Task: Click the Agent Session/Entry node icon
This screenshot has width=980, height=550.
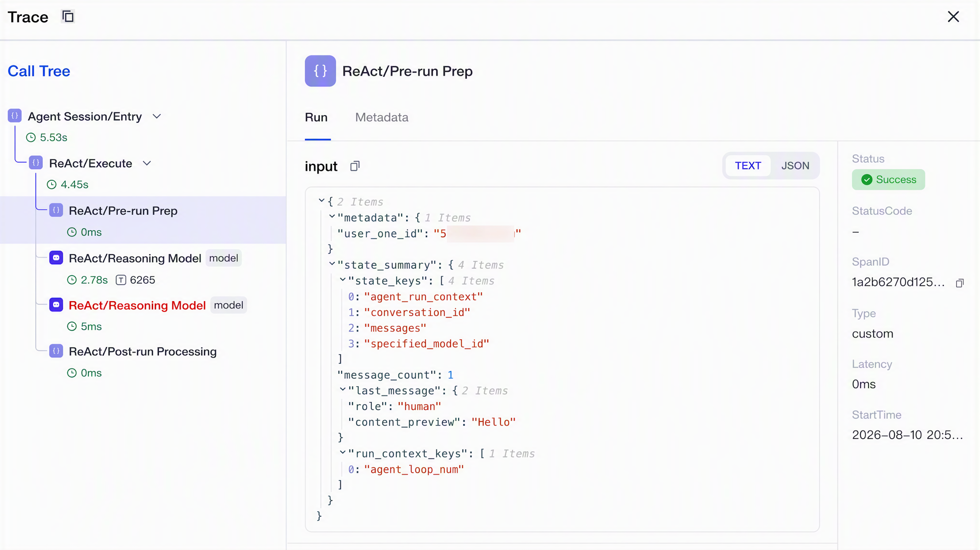Action: pos(14,116)
